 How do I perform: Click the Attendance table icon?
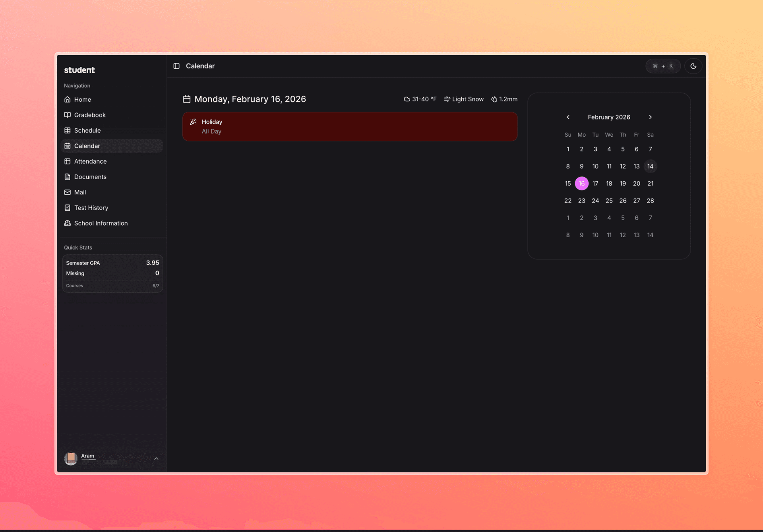(x=68, y=161)
